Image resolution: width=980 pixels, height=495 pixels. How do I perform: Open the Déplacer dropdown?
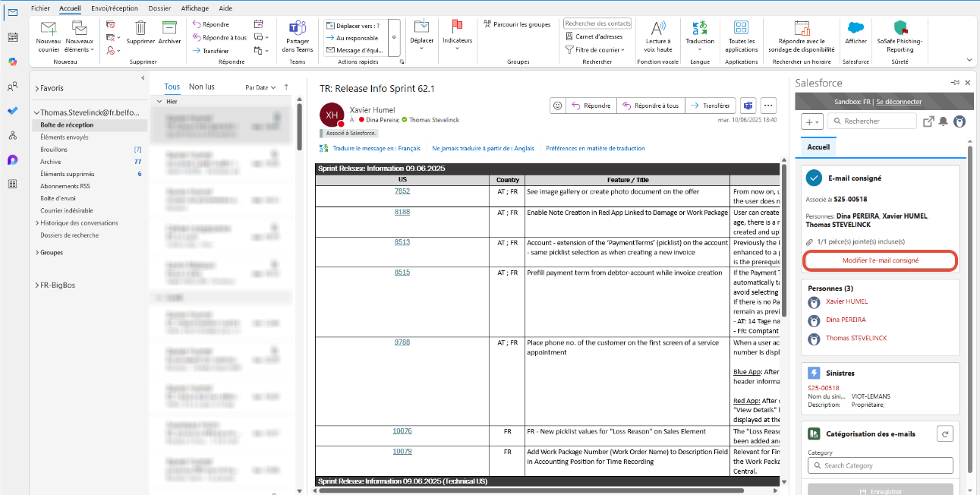(x=421, y=36)
